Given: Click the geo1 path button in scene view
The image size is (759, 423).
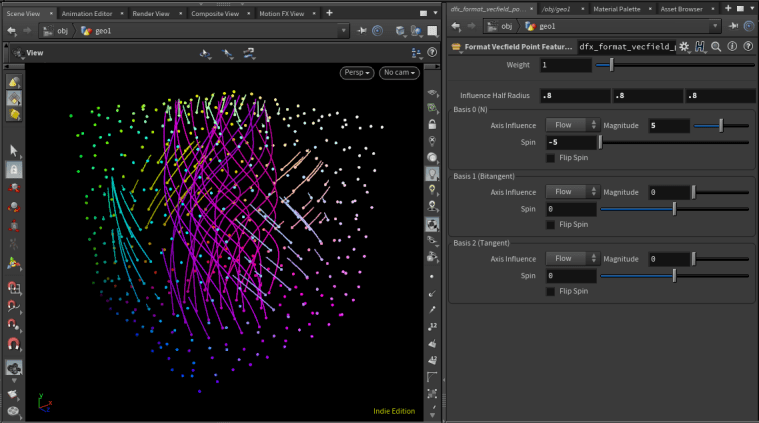Looking at the screenshot, I should coord(96,30).
